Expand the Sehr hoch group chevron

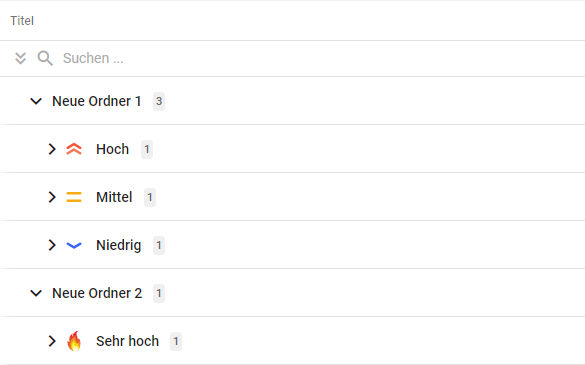pyautogui.click(x=52, y=341)
